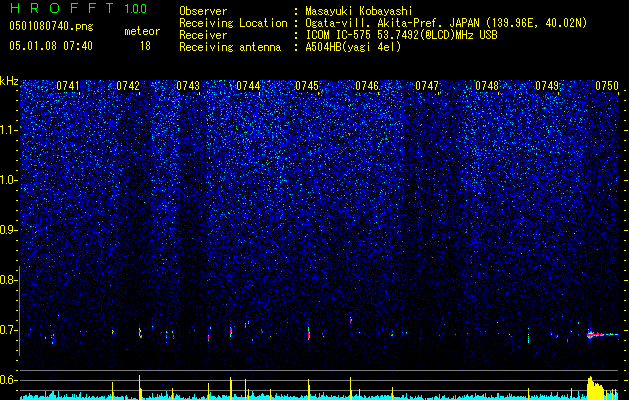Click the 0741 time marker
Viewport: 629px width, 400px height.
(68, 86)
